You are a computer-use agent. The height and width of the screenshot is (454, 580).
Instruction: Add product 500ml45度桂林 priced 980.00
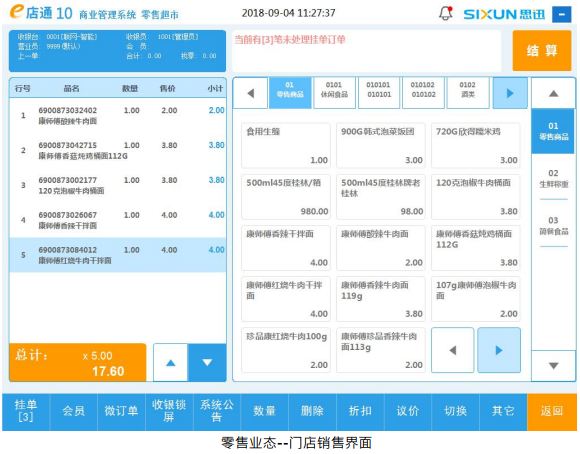(286, 197)
